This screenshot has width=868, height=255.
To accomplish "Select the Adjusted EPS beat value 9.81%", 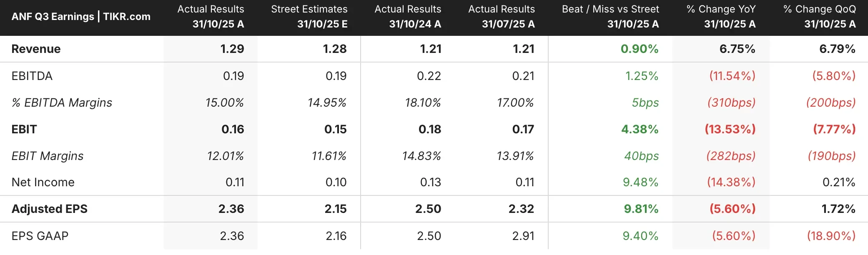I will tap(641, 209).
